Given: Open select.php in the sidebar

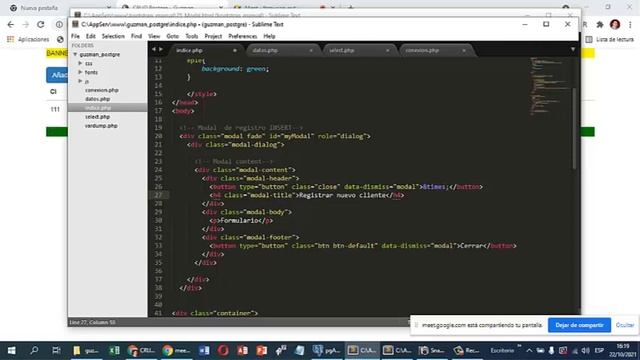Looking at the screenshot, I should point(97,117).
